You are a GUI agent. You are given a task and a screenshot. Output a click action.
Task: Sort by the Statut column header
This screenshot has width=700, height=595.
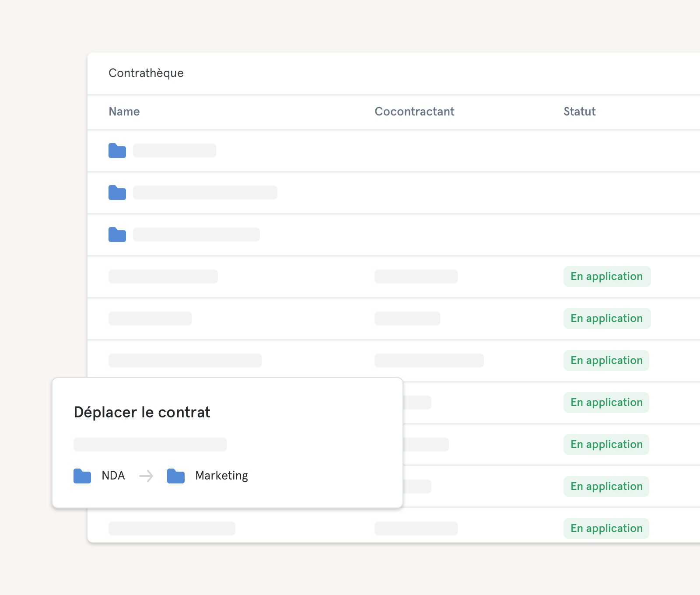pyautogui.click(x=579, y=112)
